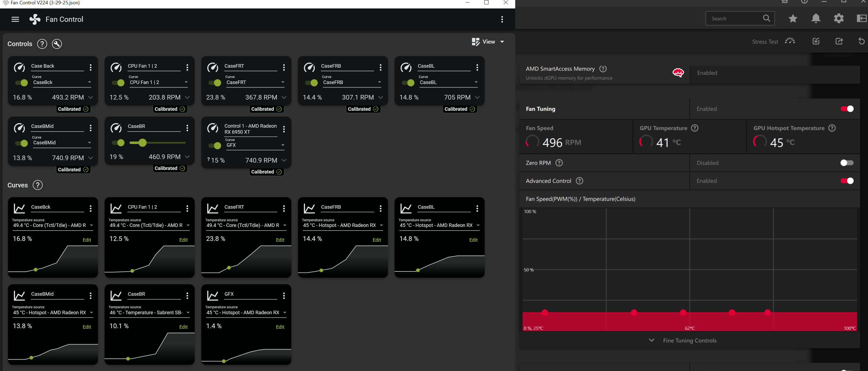Edit the CPU Fan 1|2 curve

tap(183, 240)
